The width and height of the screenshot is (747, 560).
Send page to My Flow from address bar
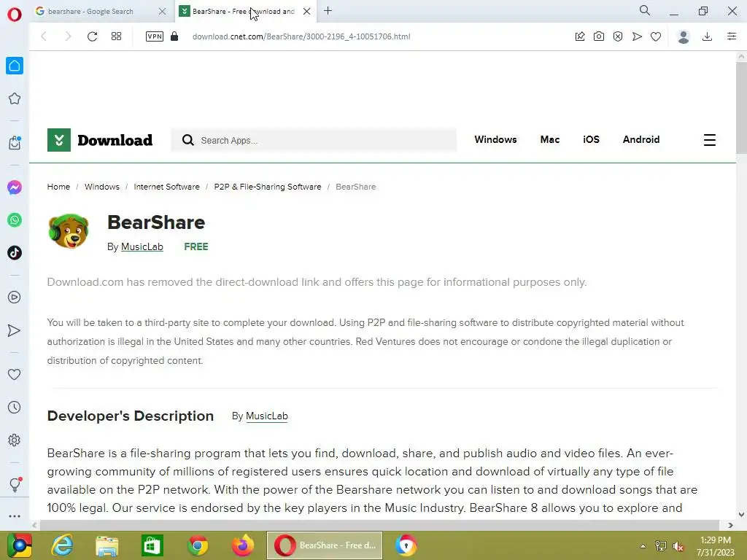(637, 36)
